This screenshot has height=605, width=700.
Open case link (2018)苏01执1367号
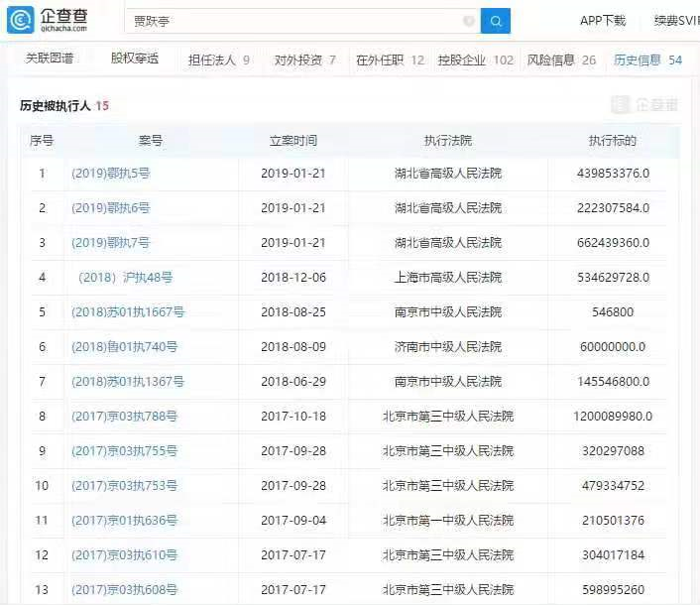pyautogui.click(x=128, y=382)
